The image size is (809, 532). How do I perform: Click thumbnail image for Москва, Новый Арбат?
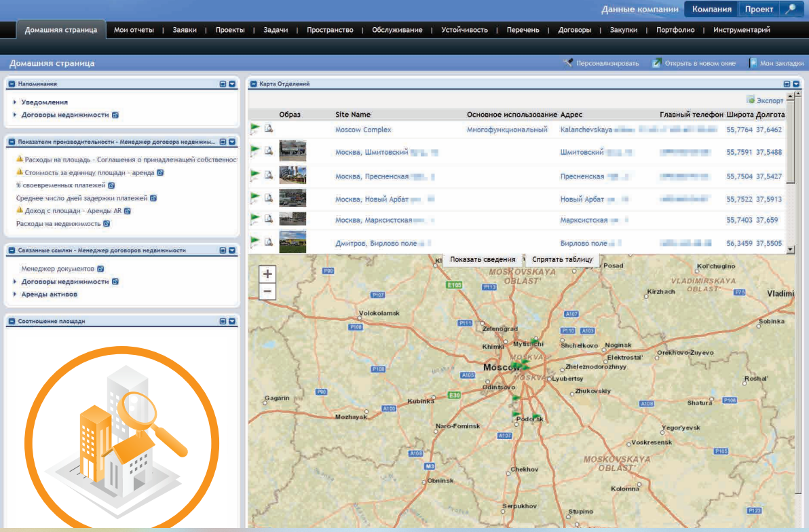tap(293, 198)
